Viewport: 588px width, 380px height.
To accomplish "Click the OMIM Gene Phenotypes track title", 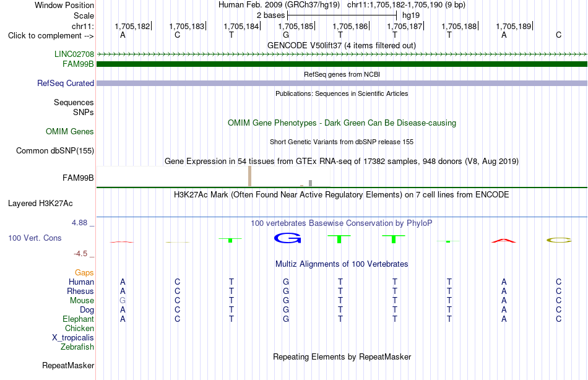I will coord(342,123).
